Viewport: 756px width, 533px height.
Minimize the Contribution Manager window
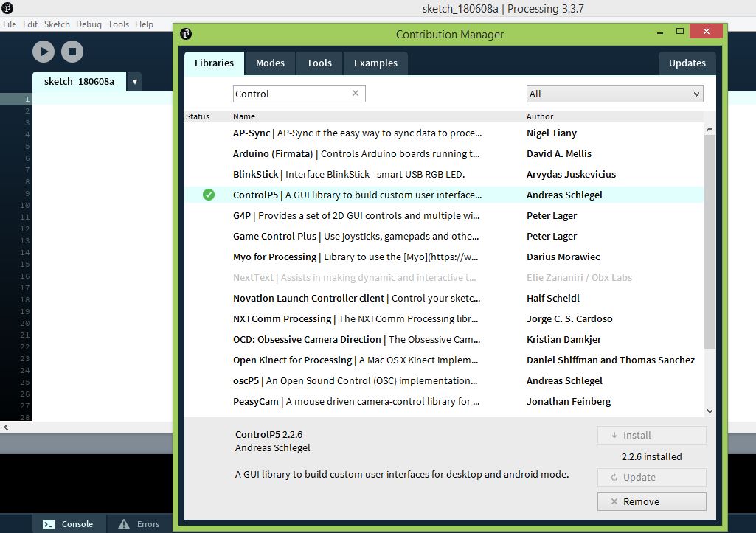[x=660, y=32]
